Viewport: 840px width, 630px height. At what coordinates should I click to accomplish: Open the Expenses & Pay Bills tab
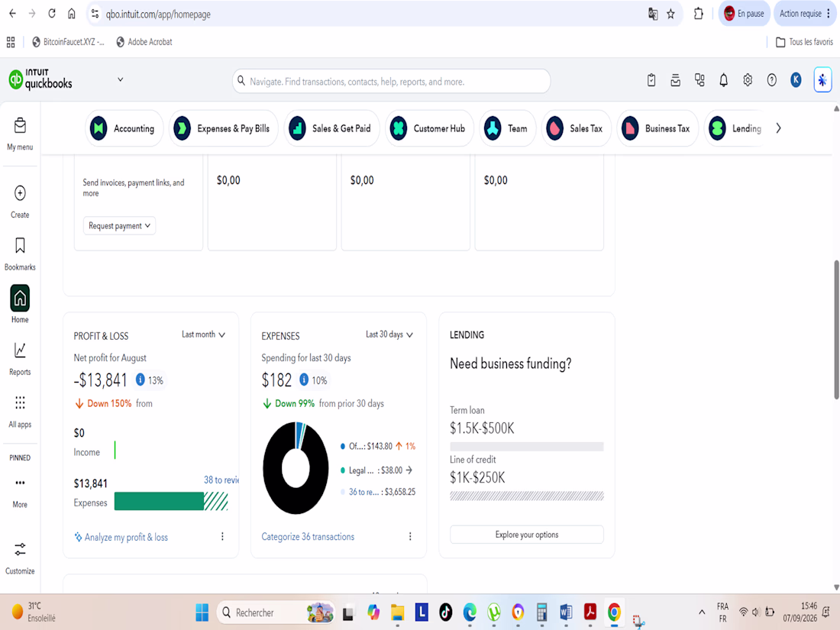[x=224, y=128]
